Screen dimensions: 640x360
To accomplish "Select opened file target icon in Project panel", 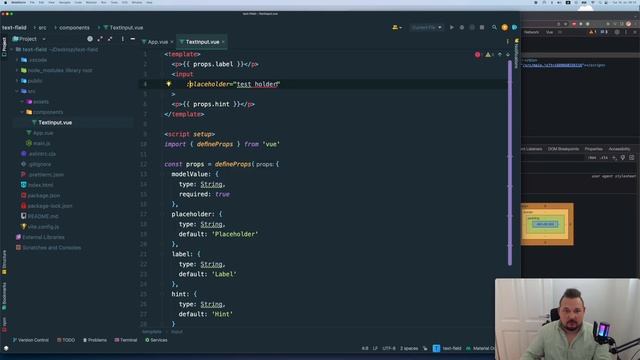I will [x=90, y=39].
